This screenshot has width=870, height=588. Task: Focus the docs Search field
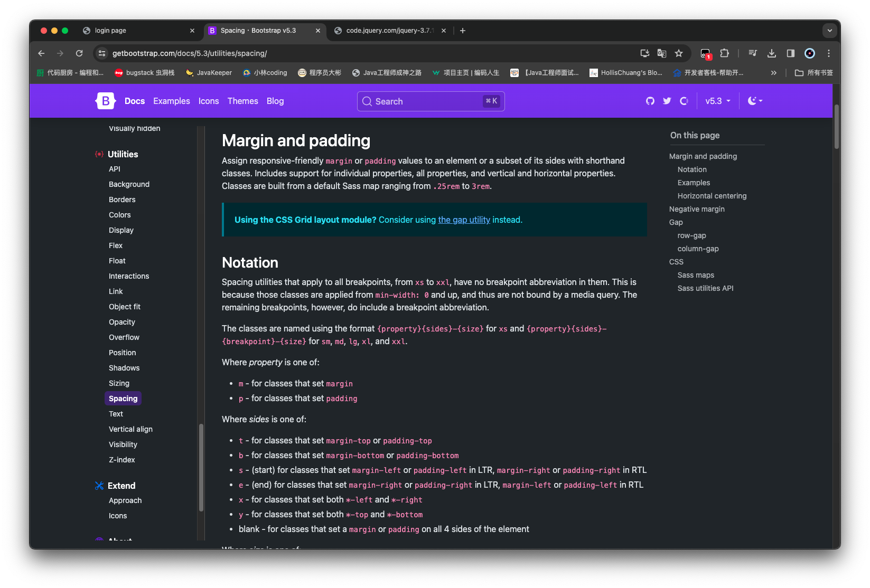tap(431, 101)
